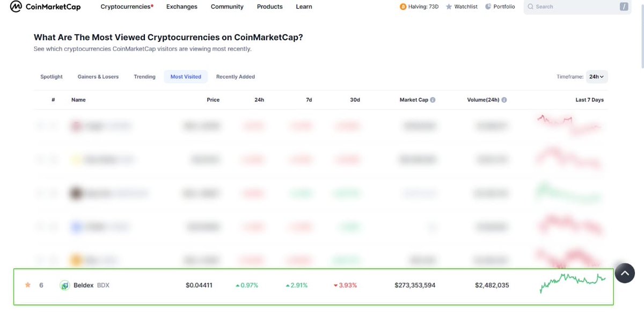The height and width of the screenshot is (313, 644).
Task: Open the Products menu
Action: [x=270, y=7]
